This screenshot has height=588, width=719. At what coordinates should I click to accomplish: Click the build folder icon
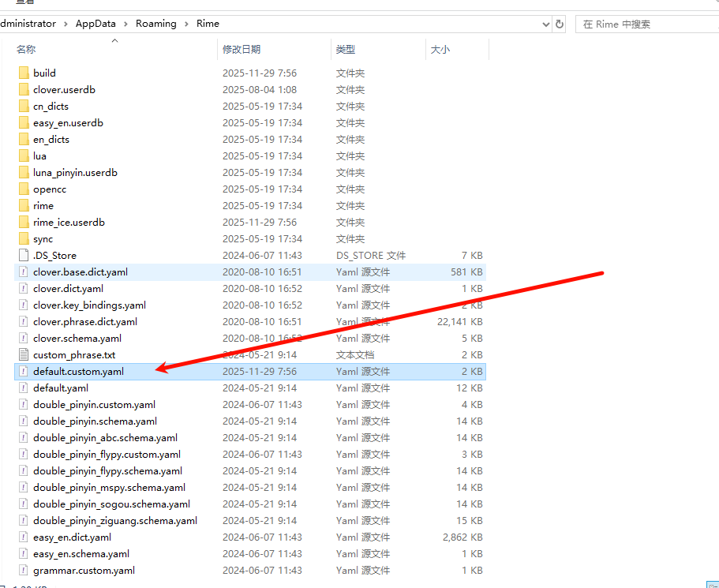[24, 73]
